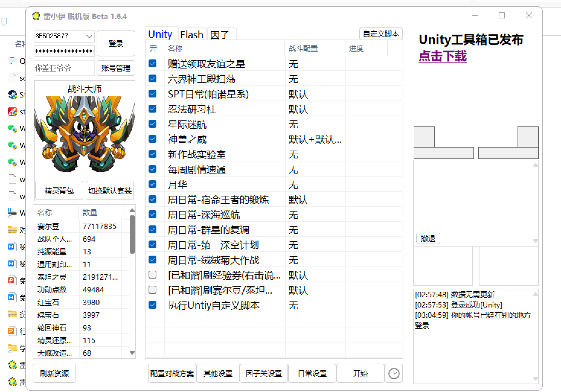Screen dimensions: 561x392
Task: Click resource list scroll-up arrow
Action: click(x=132, y=210)
